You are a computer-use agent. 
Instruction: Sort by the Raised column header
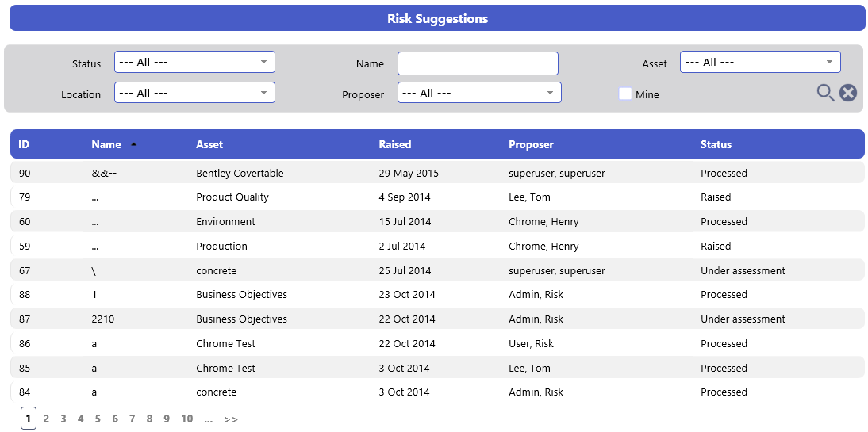tap(394, 144)
